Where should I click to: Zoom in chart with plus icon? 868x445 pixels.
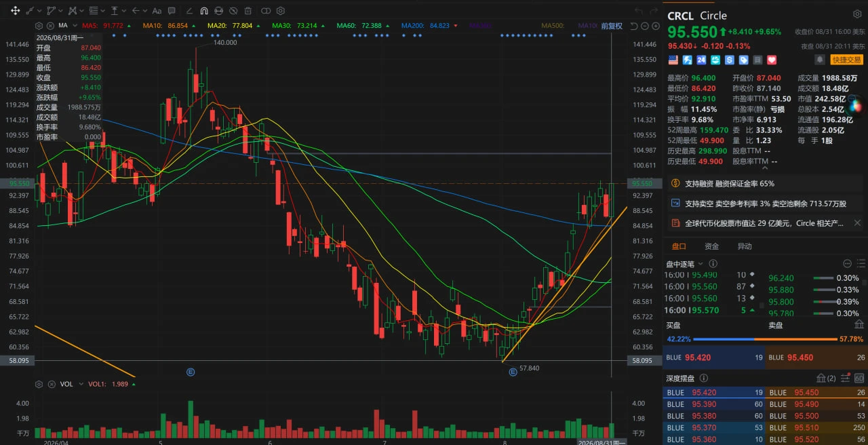pos(656,26)
